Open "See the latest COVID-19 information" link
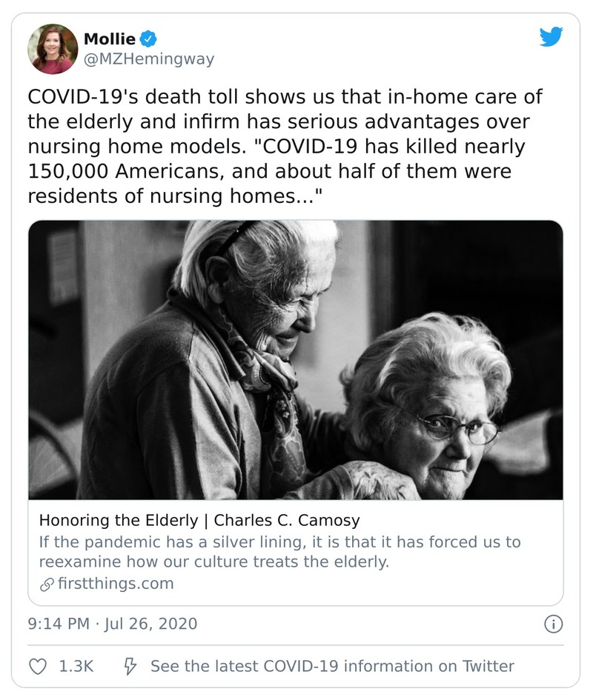593x700 pixels. pos(331,666)
